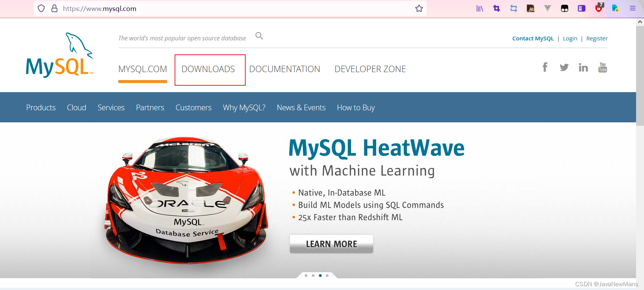Click the URL address bar field
The width and height of the screenshot is (644, 290).
tap(230, 8)
